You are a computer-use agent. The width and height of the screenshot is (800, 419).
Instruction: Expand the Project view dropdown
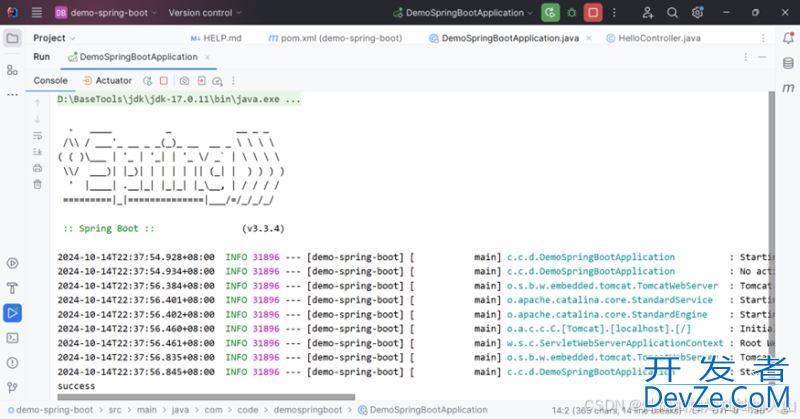point(54,38)
